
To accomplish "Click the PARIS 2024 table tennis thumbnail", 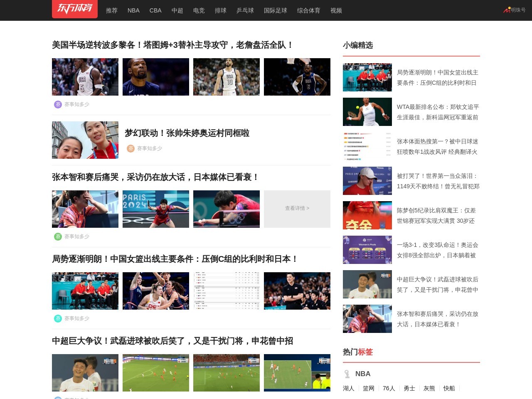I will [156, 209].
